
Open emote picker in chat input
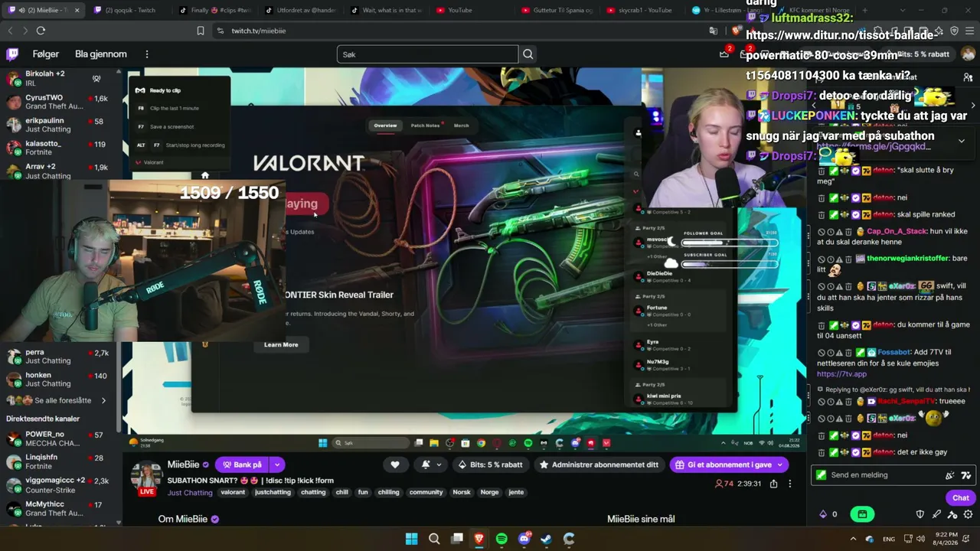[x=950, y=475]
